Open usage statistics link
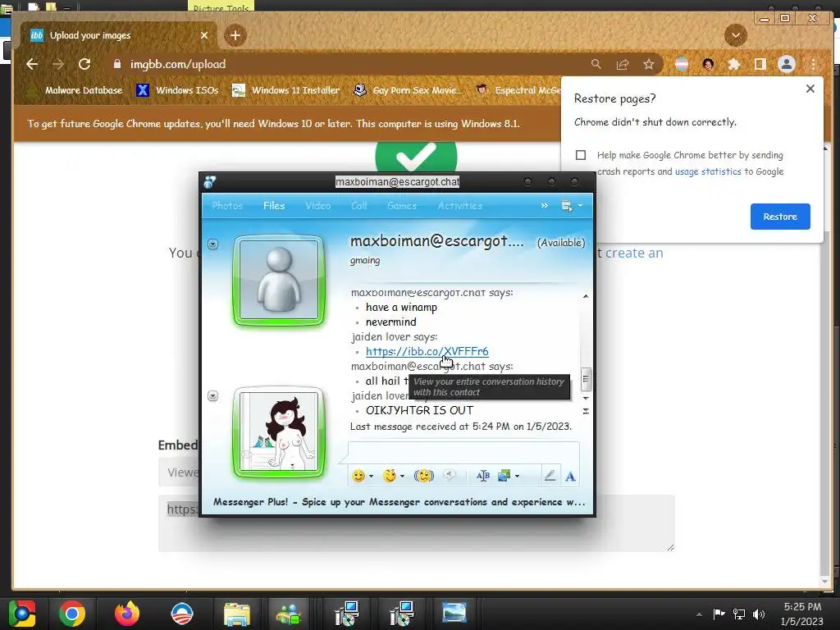 [x=708, y=171]
